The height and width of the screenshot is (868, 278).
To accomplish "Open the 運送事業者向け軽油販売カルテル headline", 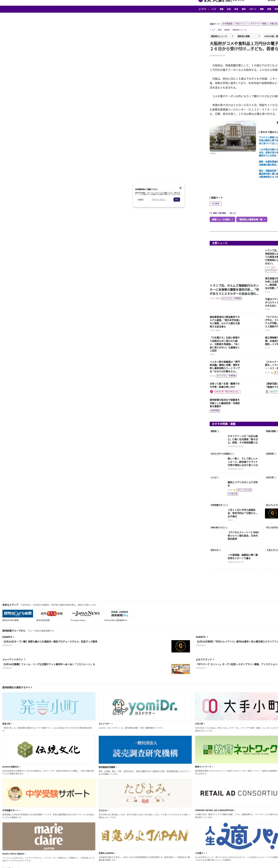I will [225, 322].
